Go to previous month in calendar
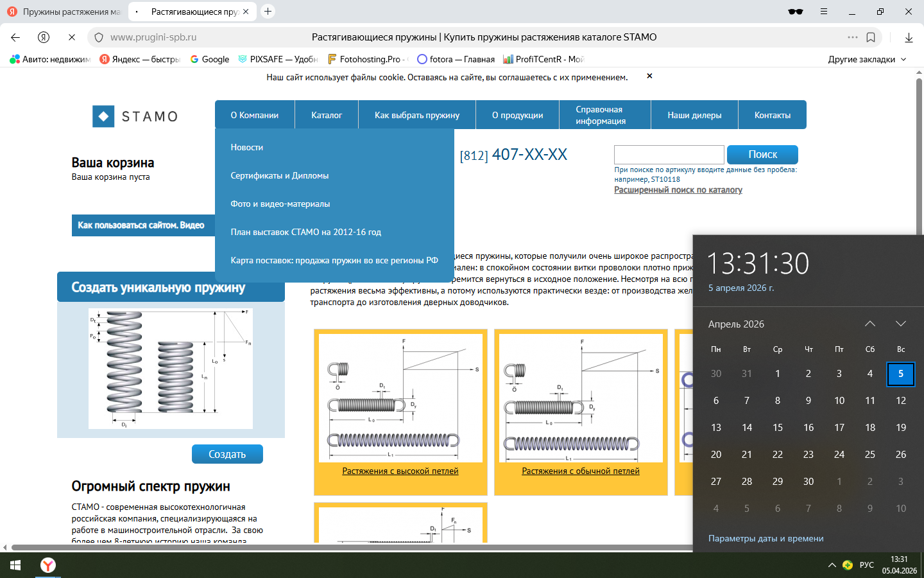924x578 pixels. click(x=870, y=324)
